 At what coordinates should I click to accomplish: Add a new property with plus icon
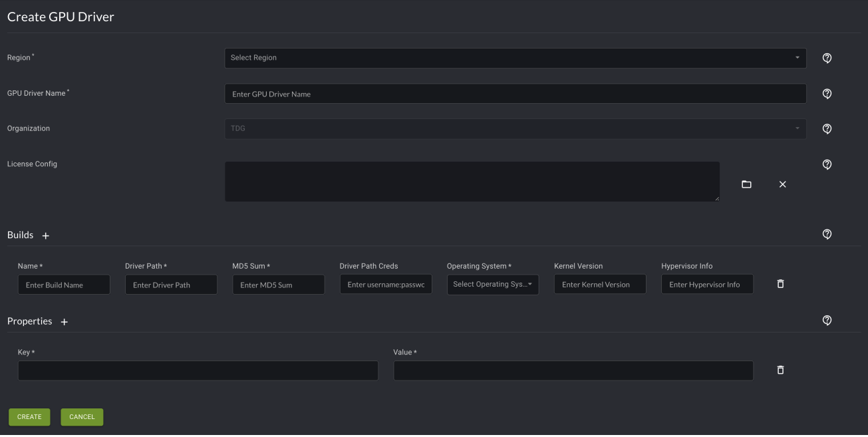click(65, 322)
